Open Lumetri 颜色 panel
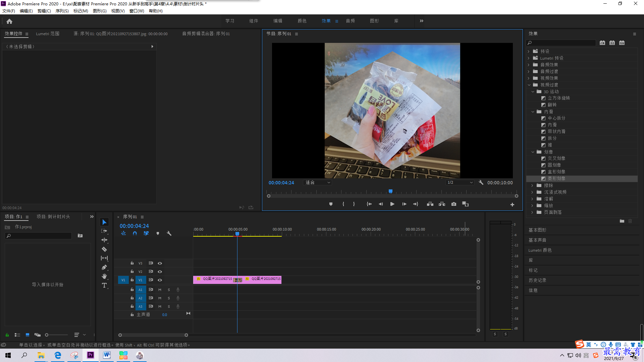Screen dimensions: 644x362 pyautogui.click(x=540, y=250)
